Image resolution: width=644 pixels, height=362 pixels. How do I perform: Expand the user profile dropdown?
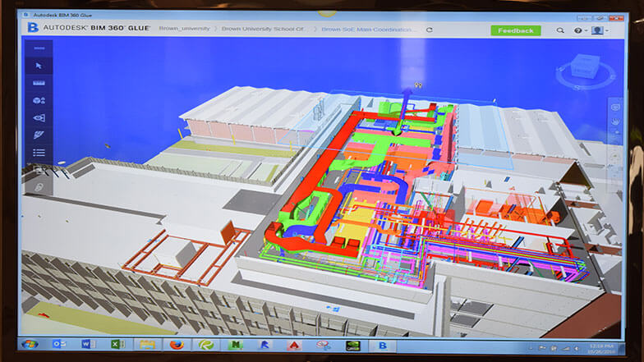600,30
